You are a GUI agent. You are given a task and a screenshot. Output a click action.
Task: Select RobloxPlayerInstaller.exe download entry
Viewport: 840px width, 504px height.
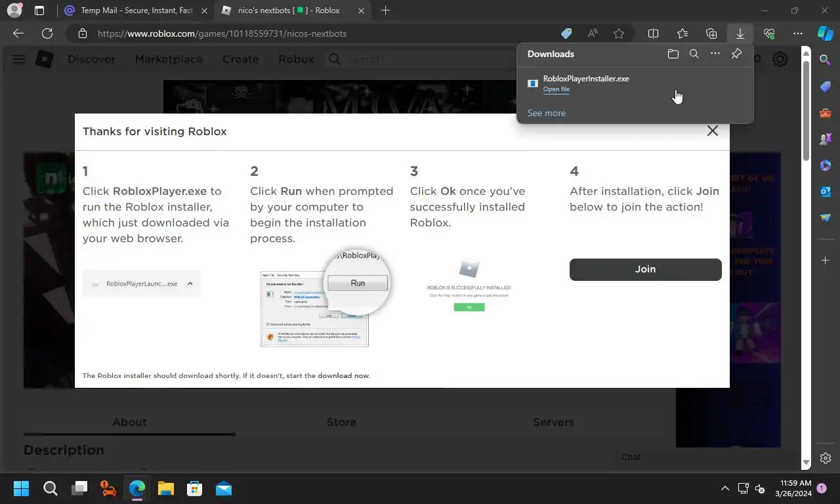[x=635, y=83]
